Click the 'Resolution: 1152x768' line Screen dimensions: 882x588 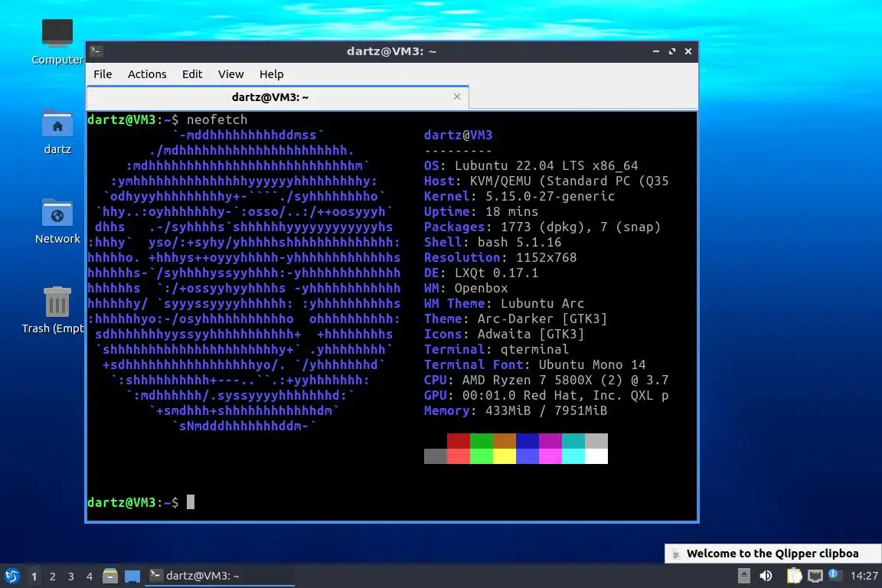point(500,257)
